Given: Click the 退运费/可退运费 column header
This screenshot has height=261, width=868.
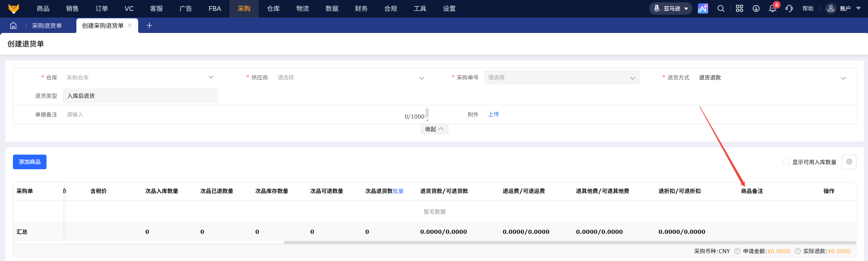Looking at the screenshot, I should pyautogui.click(x=524, y=191).
